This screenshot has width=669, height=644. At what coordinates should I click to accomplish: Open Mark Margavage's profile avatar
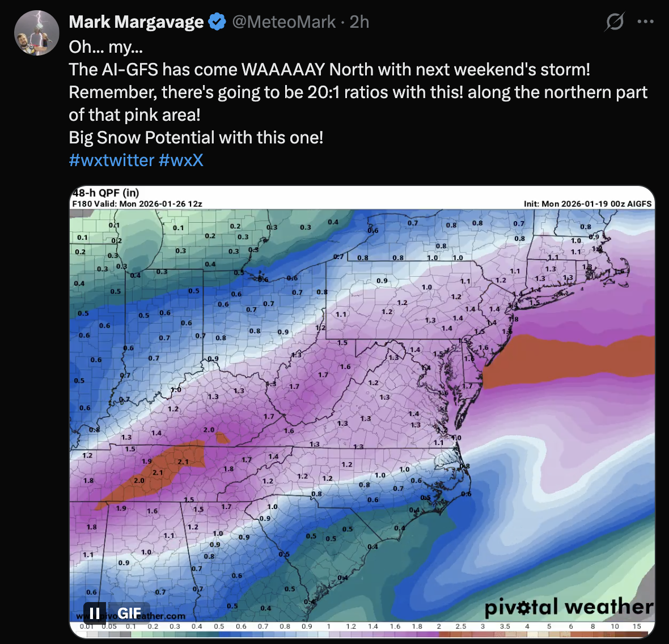tap(36, 32)
